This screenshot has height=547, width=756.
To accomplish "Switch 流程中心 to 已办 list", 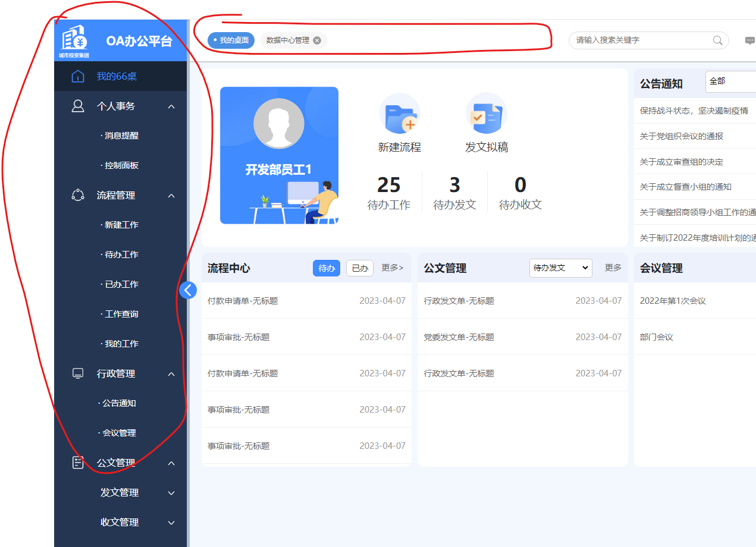I will (x=359, y=268).
